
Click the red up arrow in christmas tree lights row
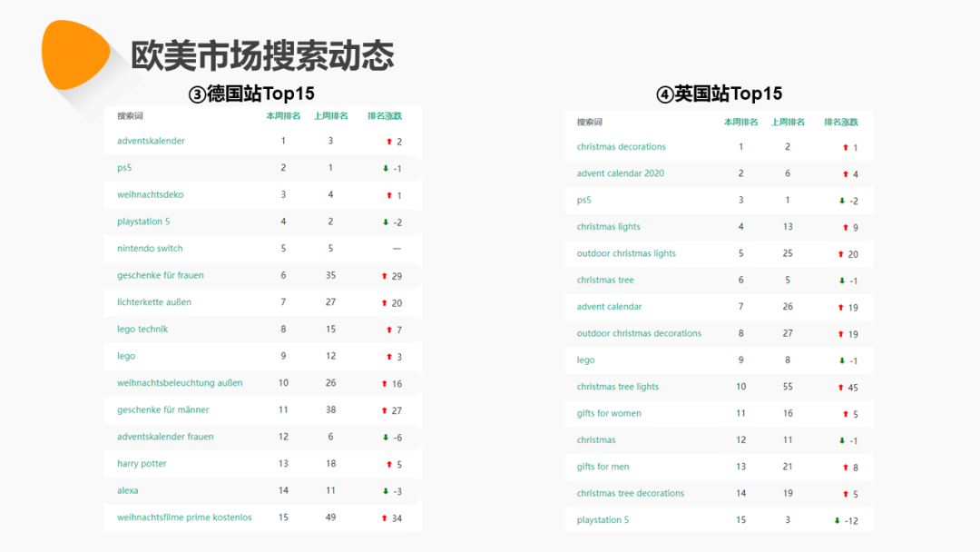pos(840,387)
